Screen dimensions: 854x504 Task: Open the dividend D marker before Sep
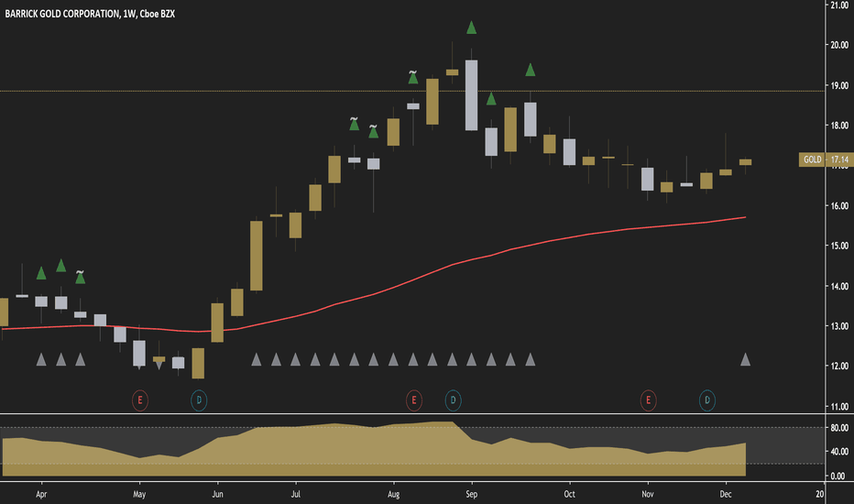[x=454, y=400]
